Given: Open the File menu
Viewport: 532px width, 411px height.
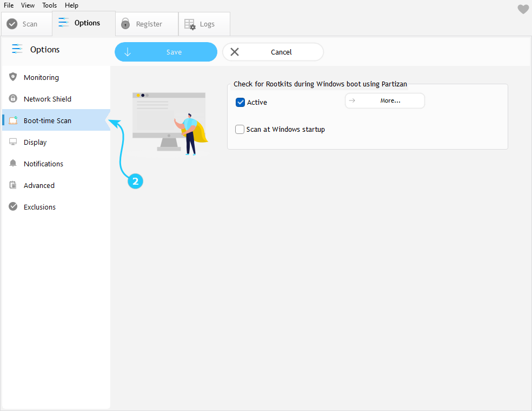Looking at the screenshot, I should pos(9,5).
